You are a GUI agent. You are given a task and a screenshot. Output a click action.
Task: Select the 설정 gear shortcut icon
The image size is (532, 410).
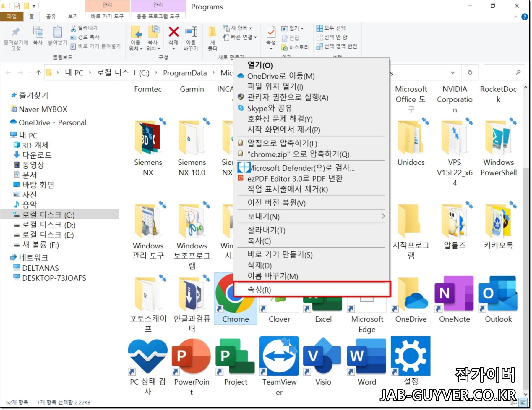click(x=411, y=356)
